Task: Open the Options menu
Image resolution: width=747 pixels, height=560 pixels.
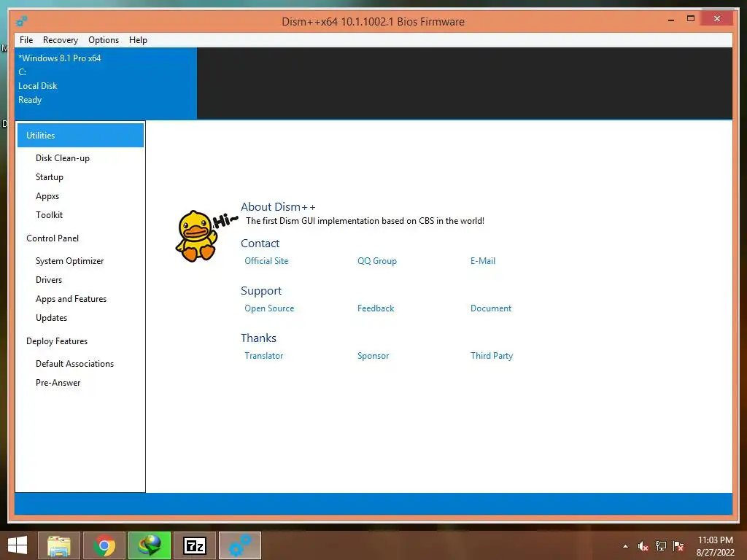Action: click(104, 40)
